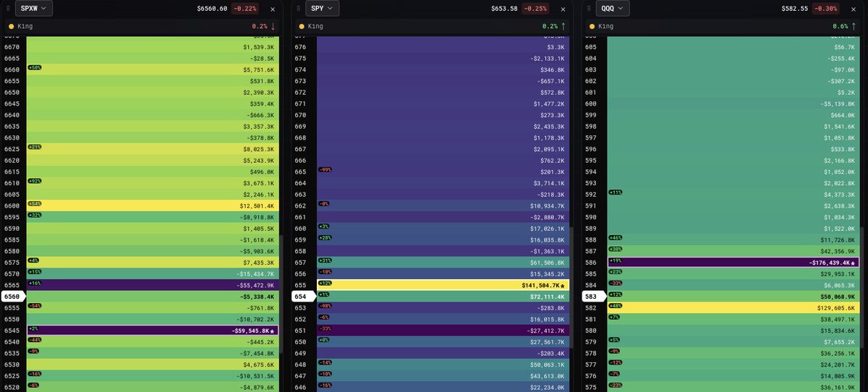Click the +54% badge on SPXW 6600 row
Image resolution: width=868 pixels, height=392 pixels.
(34, 203)
